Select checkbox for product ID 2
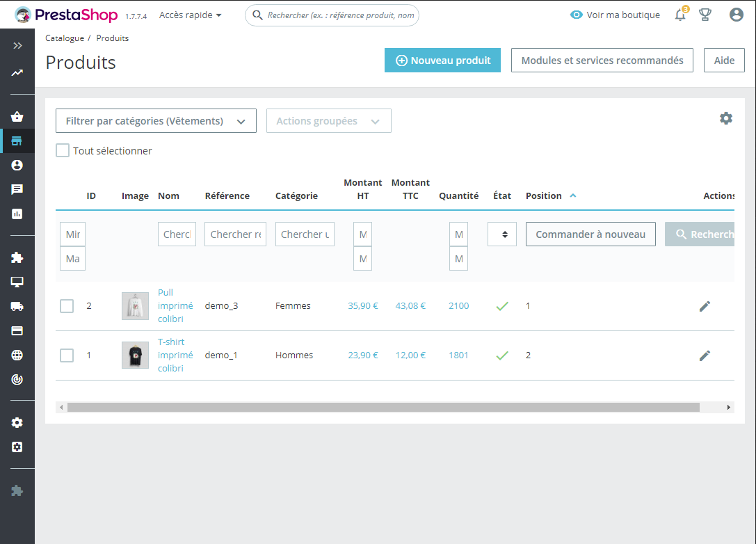 point(67,306)
